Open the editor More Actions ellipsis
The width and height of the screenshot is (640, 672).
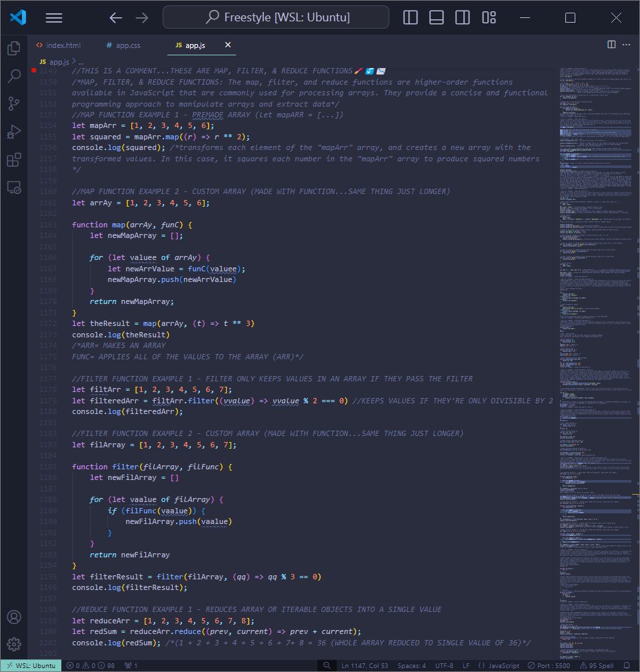(626, 45)
